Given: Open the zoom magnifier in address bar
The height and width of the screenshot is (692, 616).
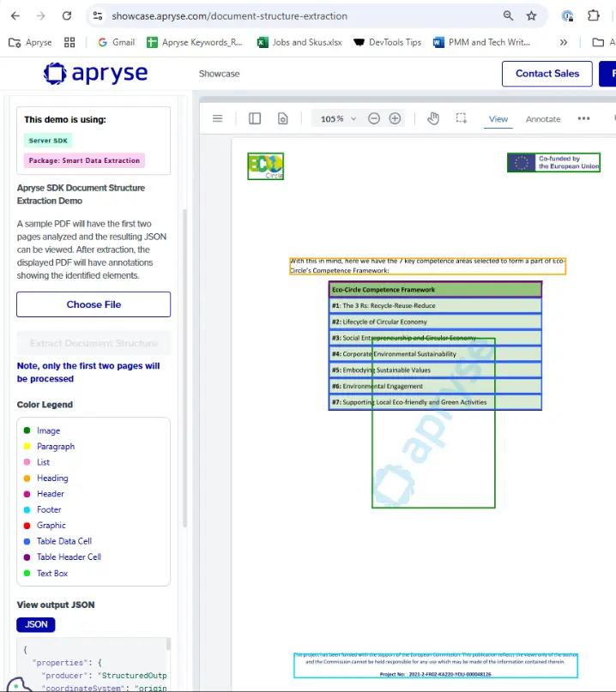Looking at the screenshot, I should point(508,16).
